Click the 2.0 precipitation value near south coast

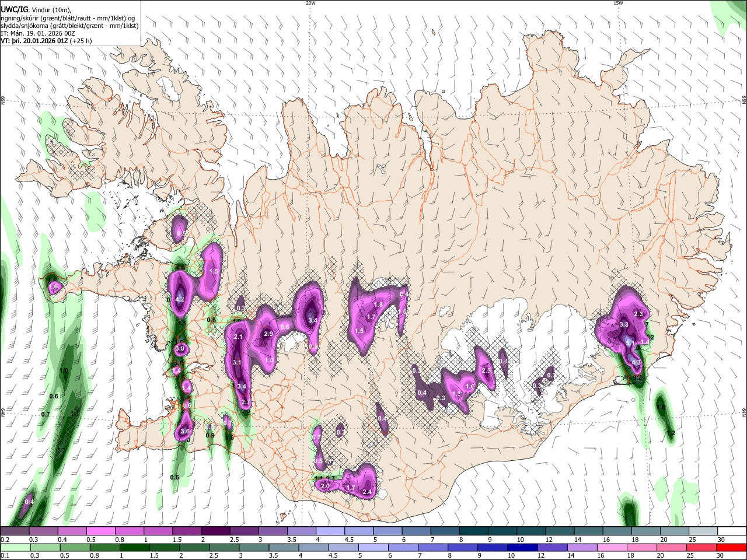coord(326,486)
